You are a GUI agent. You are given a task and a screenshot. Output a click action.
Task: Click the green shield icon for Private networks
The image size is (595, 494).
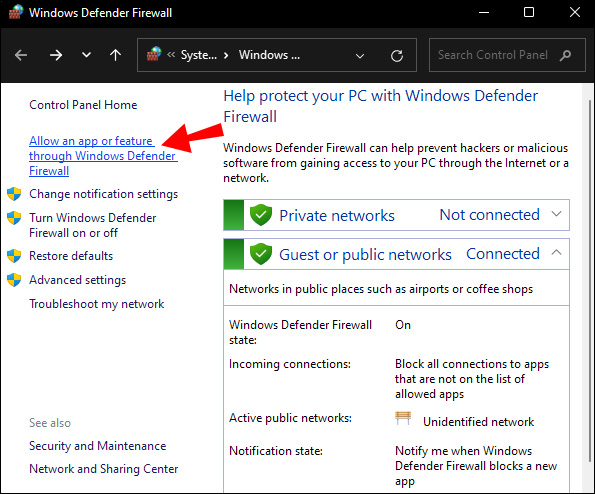pyautogui.click(x=261, y=215)
